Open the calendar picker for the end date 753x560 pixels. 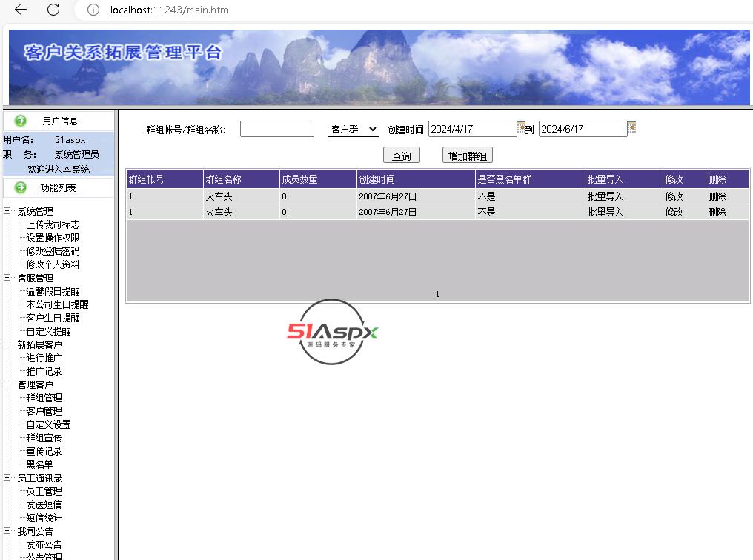pos(631,127)
